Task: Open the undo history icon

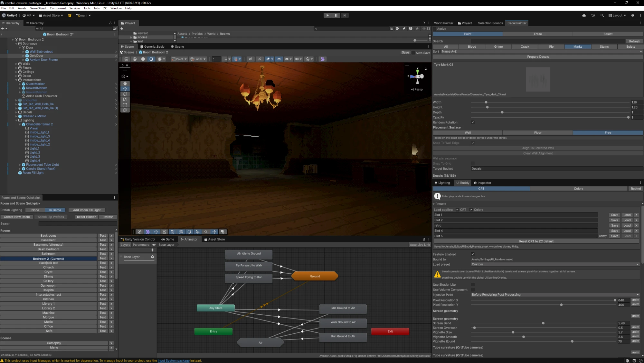Action: coord(593,15)
